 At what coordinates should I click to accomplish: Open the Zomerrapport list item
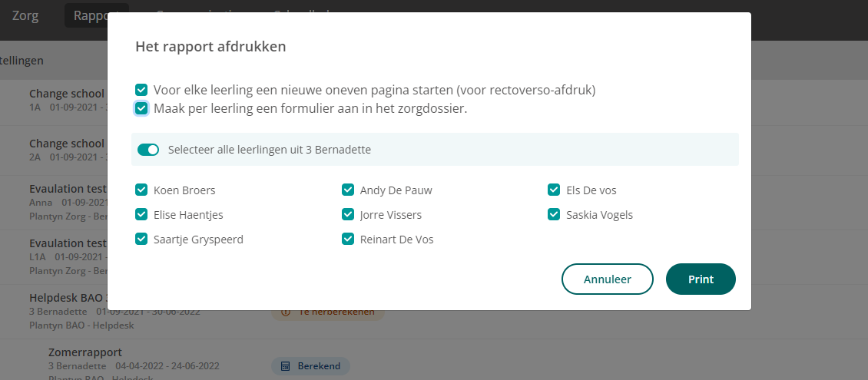85,352
